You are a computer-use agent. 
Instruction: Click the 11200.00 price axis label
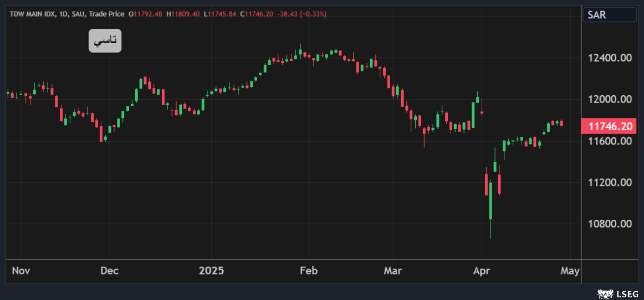[x=610, y=183]
